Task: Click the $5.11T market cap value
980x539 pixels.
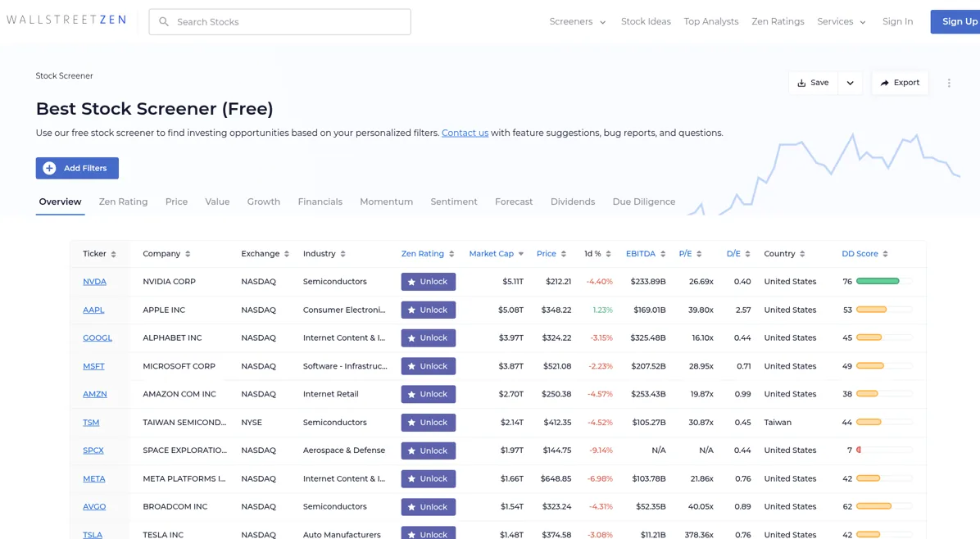Action: point(513,282)
